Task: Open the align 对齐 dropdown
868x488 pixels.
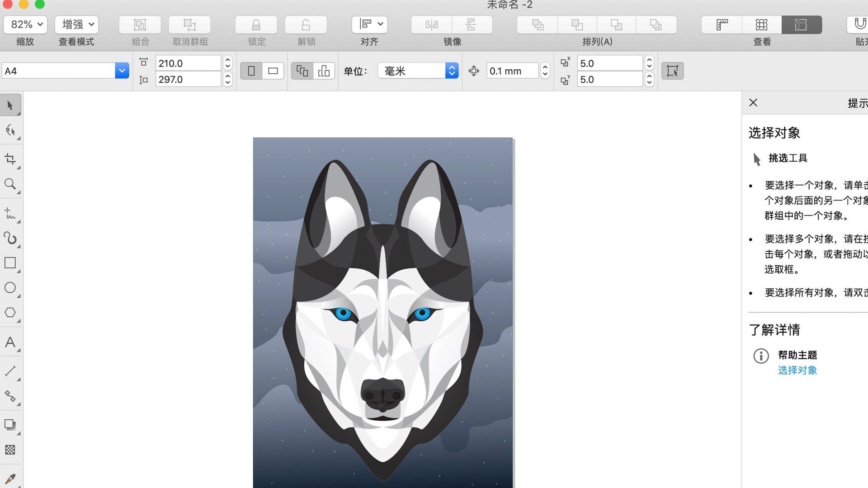Action: coord(369,24)
